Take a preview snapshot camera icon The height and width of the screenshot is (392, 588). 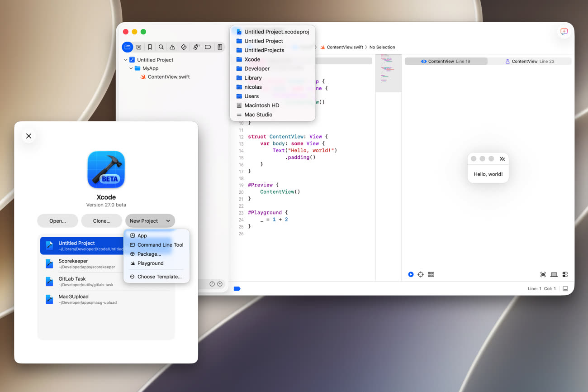click(x=543, y=274)
